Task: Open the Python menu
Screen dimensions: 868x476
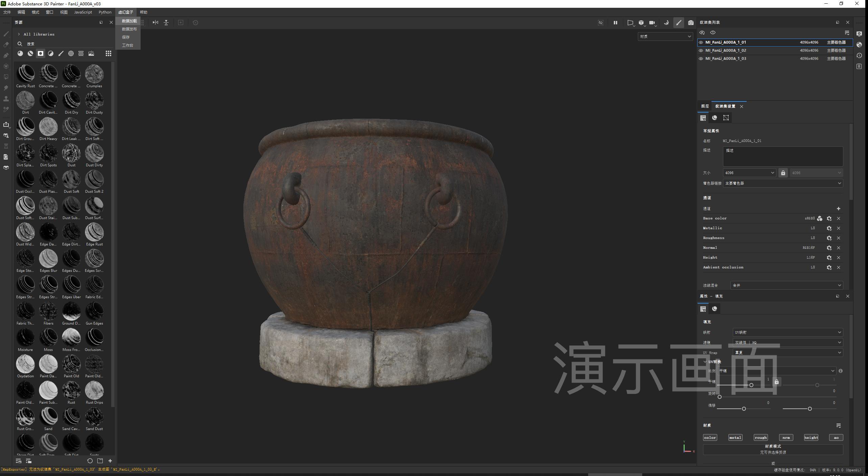Action: (x=105, y=12)
